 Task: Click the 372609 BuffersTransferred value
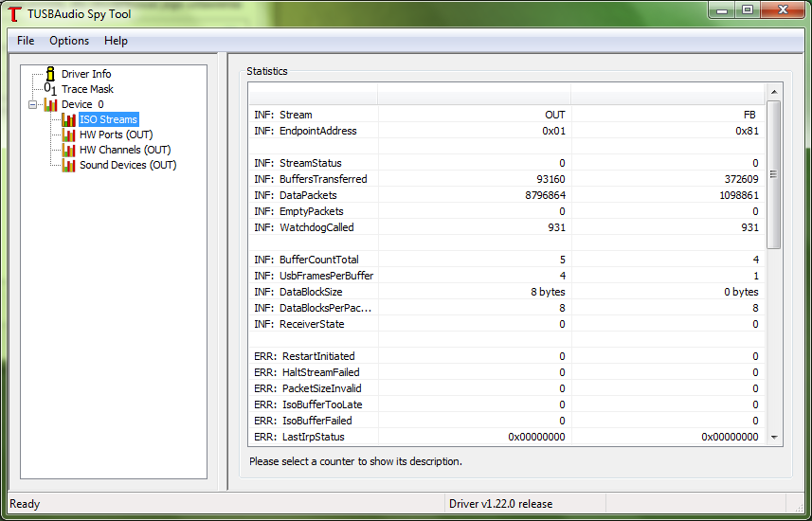[742, 179]
